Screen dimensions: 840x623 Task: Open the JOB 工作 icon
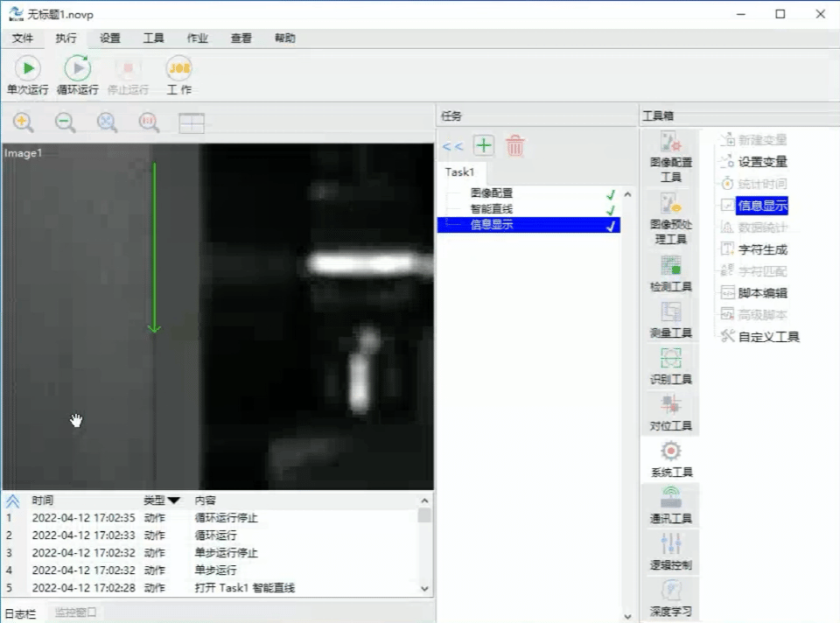coord(178,68)
